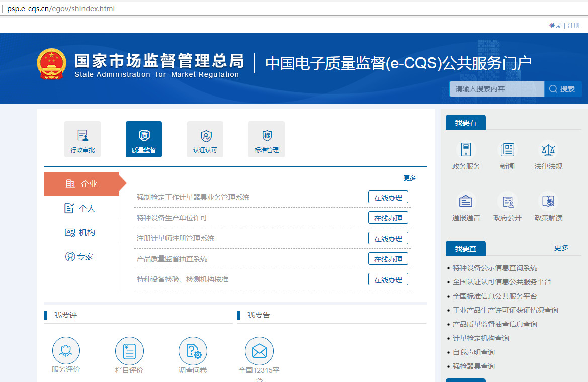Image resolution: width=588 pixels, height=382 pixels.
Task: Click the 政务服务 icon
Action: coord(466,150)
